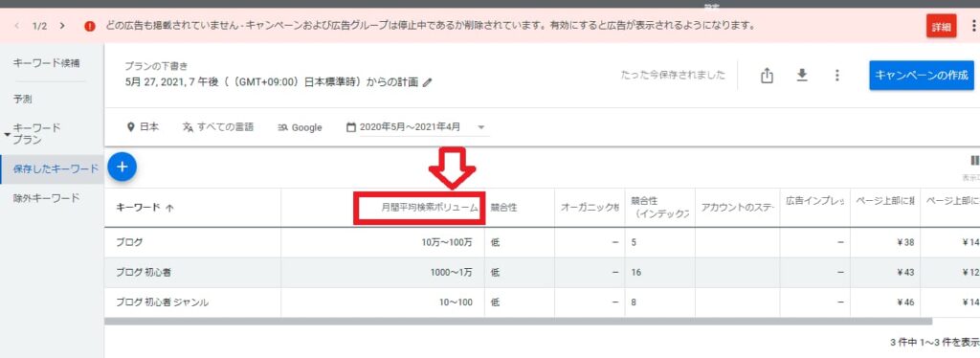Screen dimensions: 980x358
Task: Edit plan name with pencil icon
Action: pos(428,82)
